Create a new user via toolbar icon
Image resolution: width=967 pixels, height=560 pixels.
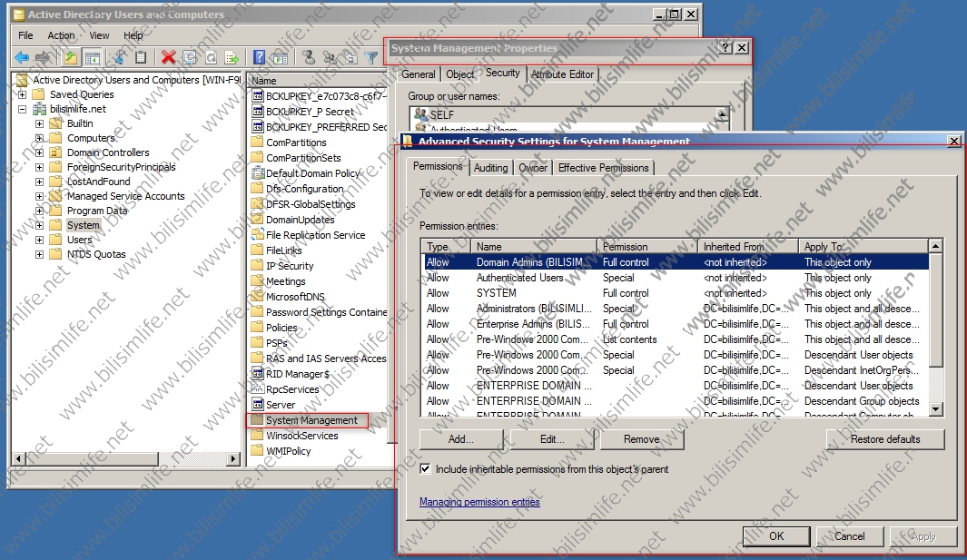[x=309, y=58]
